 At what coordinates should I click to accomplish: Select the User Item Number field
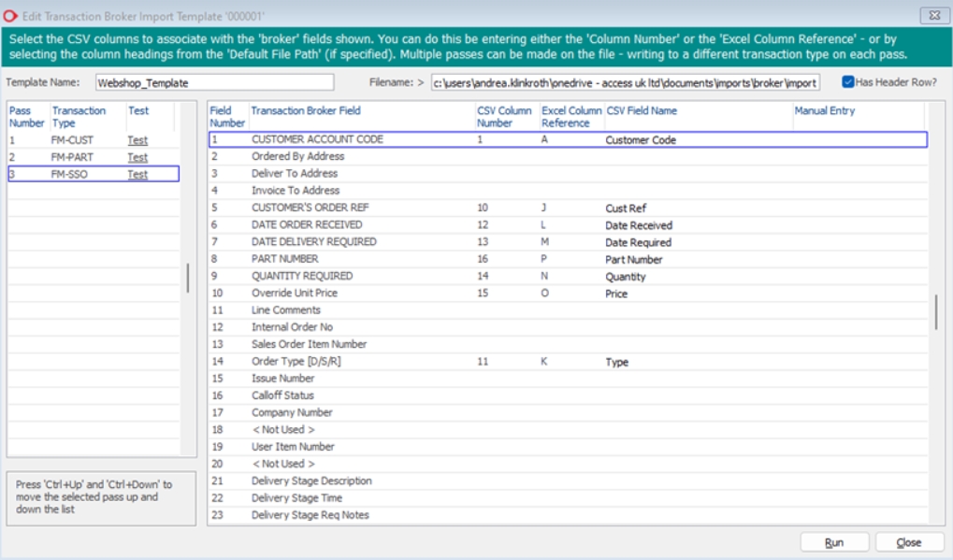coord(569,447)
